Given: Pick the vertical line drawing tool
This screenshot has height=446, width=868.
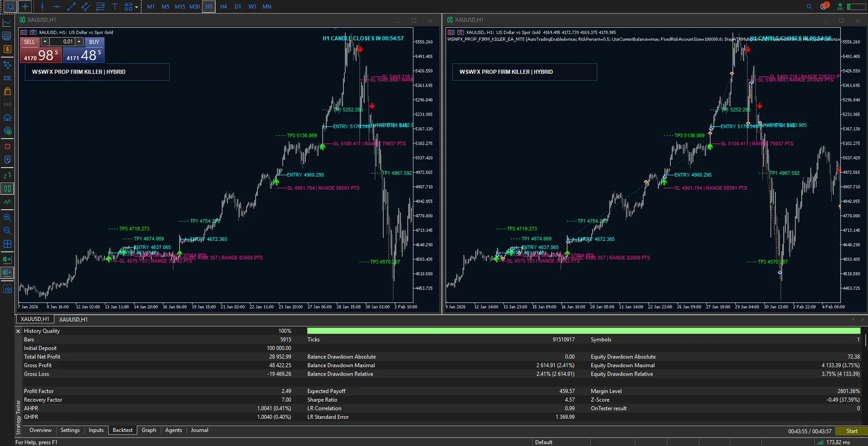Looking at the screenshot, I should [x=42, y=7].
